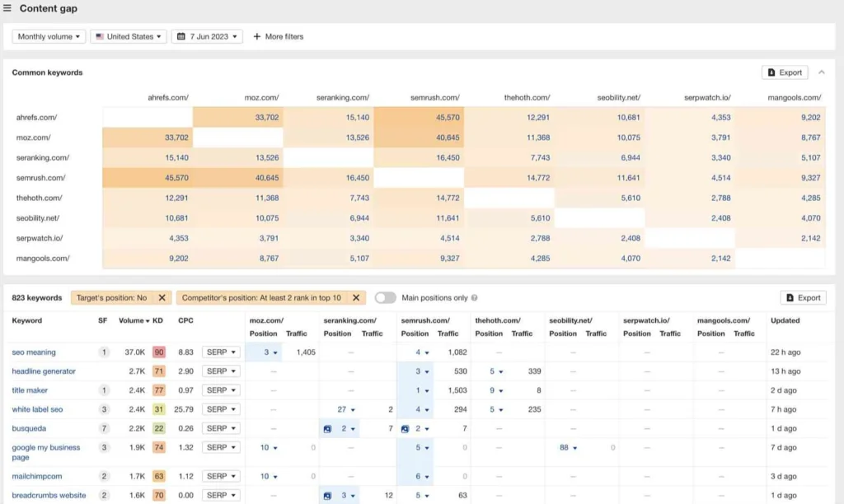Sort by KD column header
844x504 pixels.
click(x=157, y=320)
